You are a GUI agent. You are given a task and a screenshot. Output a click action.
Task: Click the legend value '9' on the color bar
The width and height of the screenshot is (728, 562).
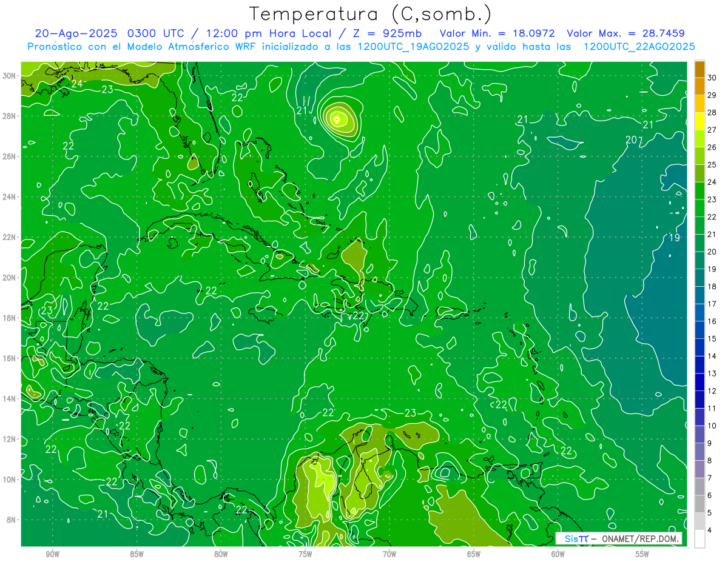tap(710, 443)
